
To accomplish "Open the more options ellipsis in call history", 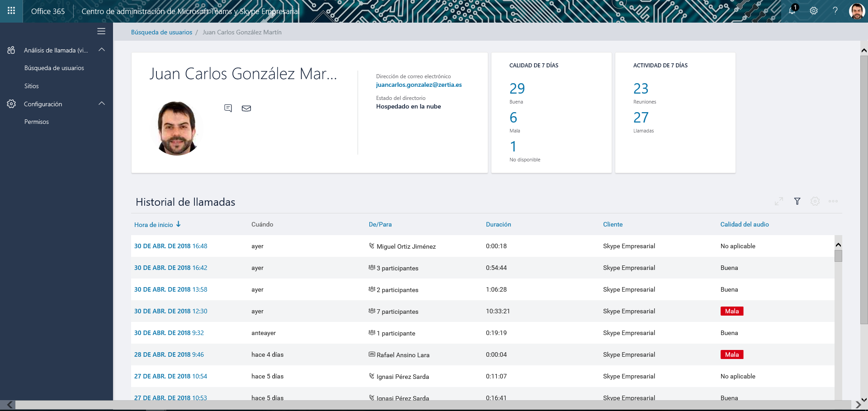I will pos(833,201).
